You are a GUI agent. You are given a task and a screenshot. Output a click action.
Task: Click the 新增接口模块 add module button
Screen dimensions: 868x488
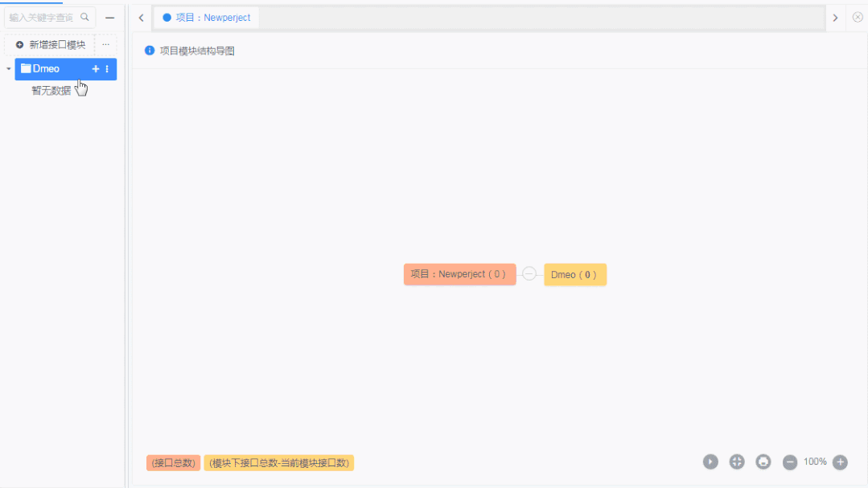pos(50,44)
